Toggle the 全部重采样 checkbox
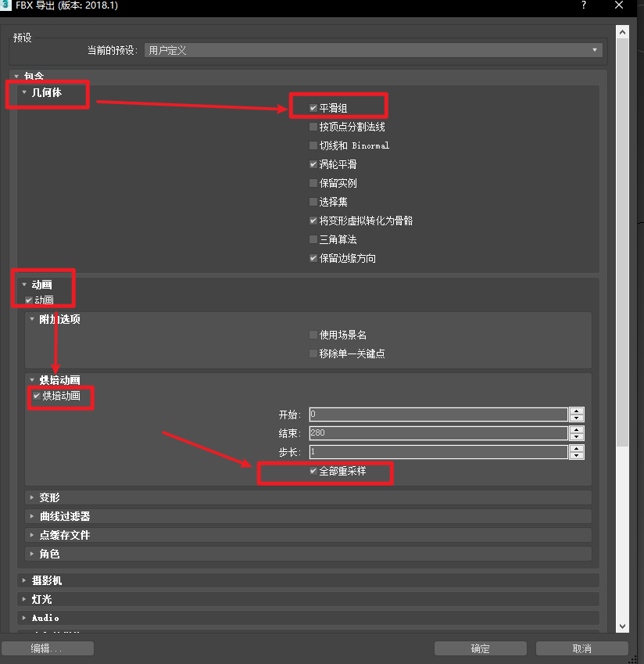This screenshot has height=664, width=644. (x=313, y=471)
